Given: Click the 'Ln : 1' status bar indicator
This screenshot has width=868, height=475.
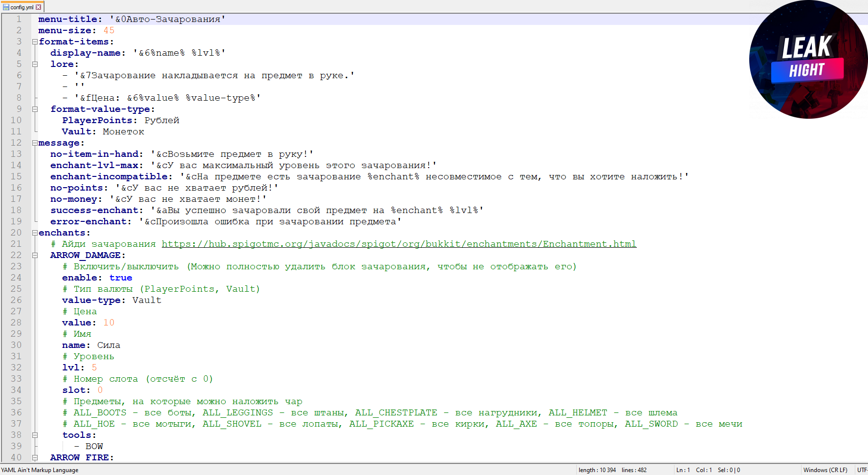Looking at the screenshot, I should pyautogui.click(x=683, y=470).
